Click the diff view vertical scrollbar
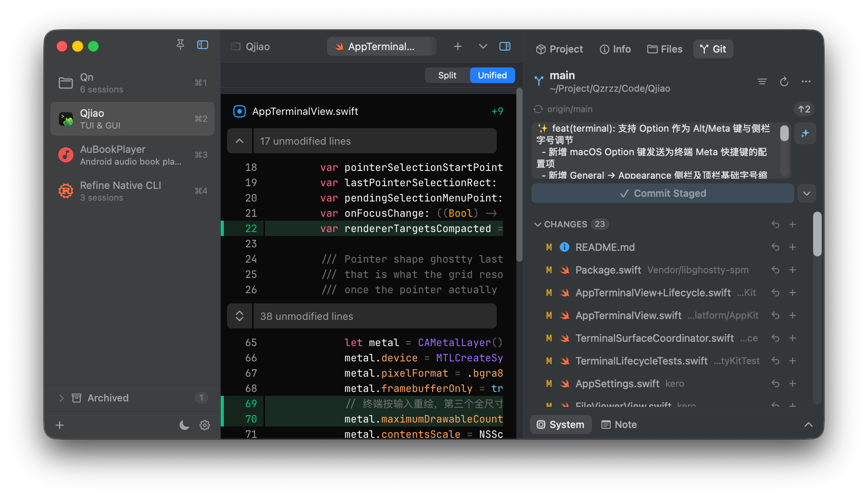This screenshot has width=868, height=497. click(x=519, y=175)
